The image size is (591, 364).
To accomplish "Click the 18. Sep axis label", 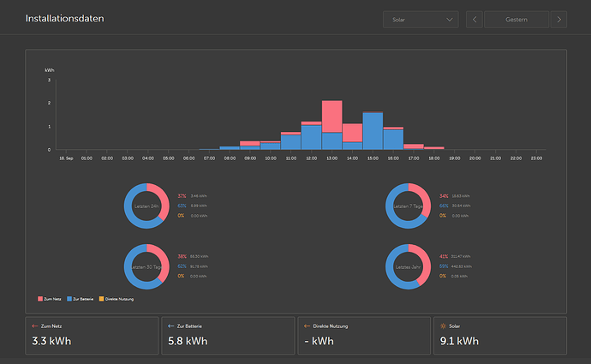I will [x=66, y=158].
